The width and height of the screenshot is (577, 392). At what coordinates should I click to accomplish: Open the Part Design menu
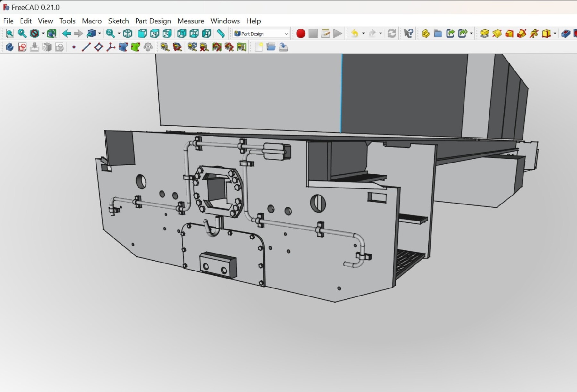(x=153, y=21)
